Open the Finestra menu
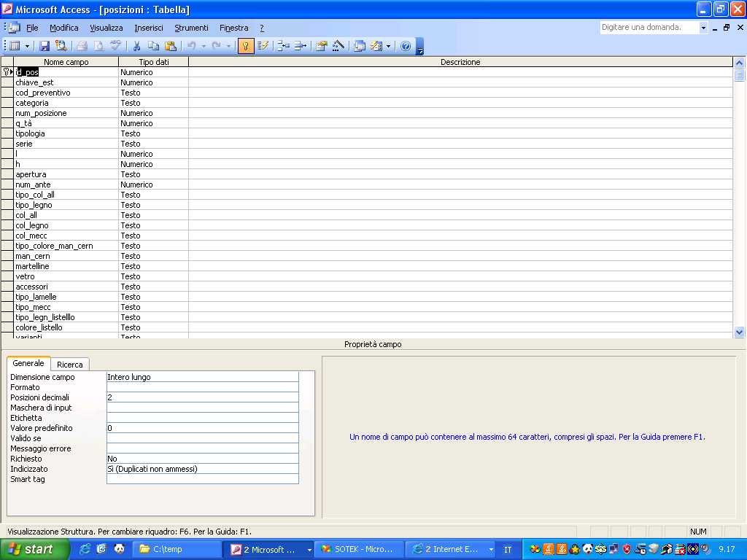The height and width of the screenshot is (560, 747). (x=234, y=28)
